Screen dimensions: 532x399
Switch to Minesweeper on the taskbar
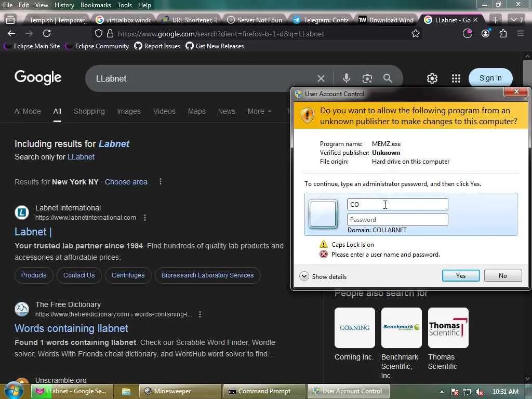pos(180,391)
